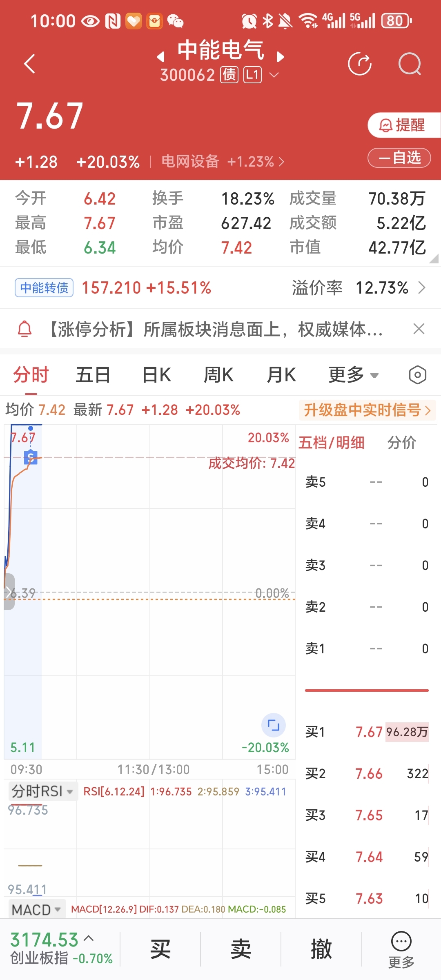Expand 创业板指 index bar caret
This screenshot has width=441, height=980.
click(x=89, y=938)
